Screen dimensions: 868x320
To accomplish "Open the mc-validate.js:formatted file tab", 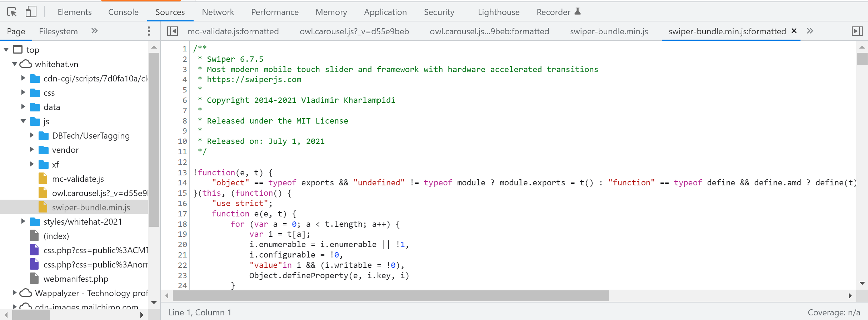I will (x=233, y=31).
